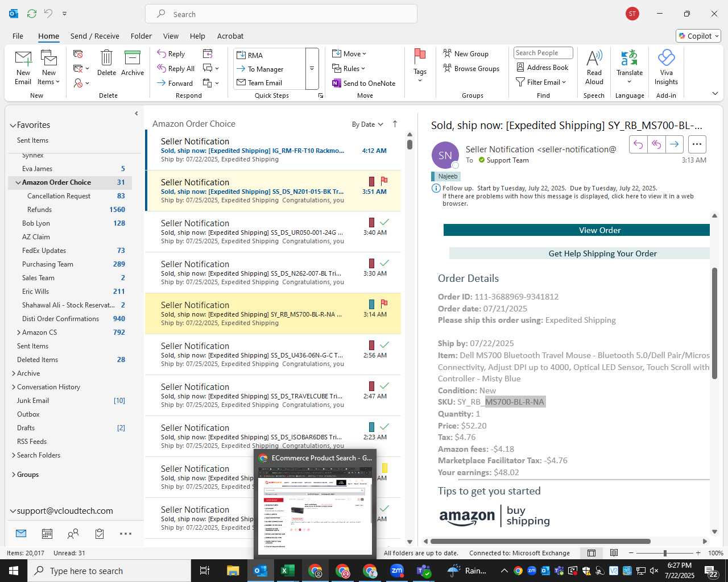Open the File menu
This screenshot has width=728, height=582.
[x=18, y=36]
